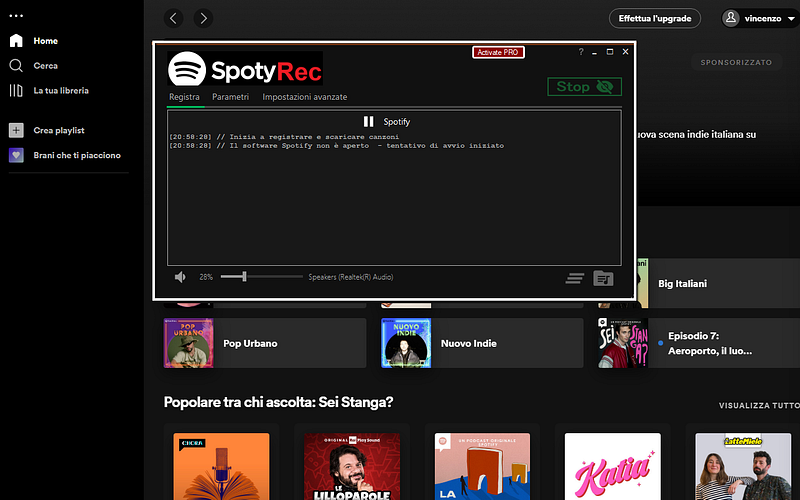Viewport: 800px width, 500px height.
Task: Open the Impostazioni avanzate tab
Action: [x=305, y=97]
